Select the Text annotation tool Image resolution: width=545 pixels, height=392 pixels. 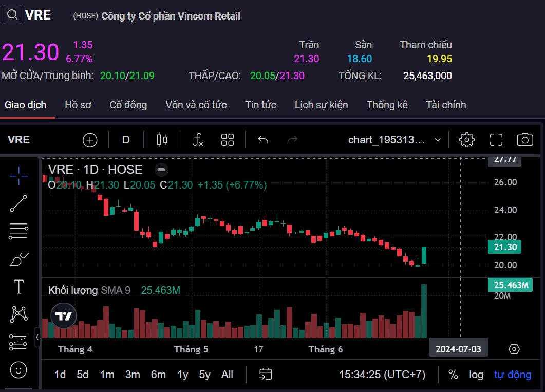click(19, 287)
